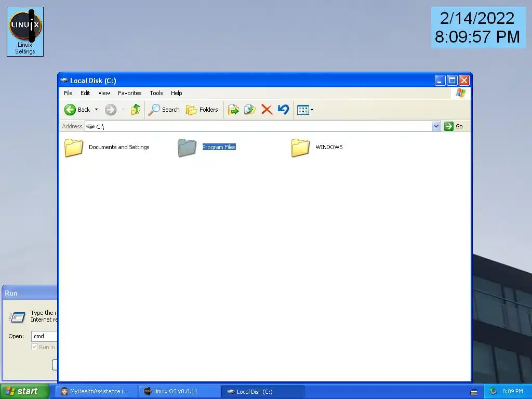
Task: Click the Move To toolbar icon
Action: click(x=233, y=110)
